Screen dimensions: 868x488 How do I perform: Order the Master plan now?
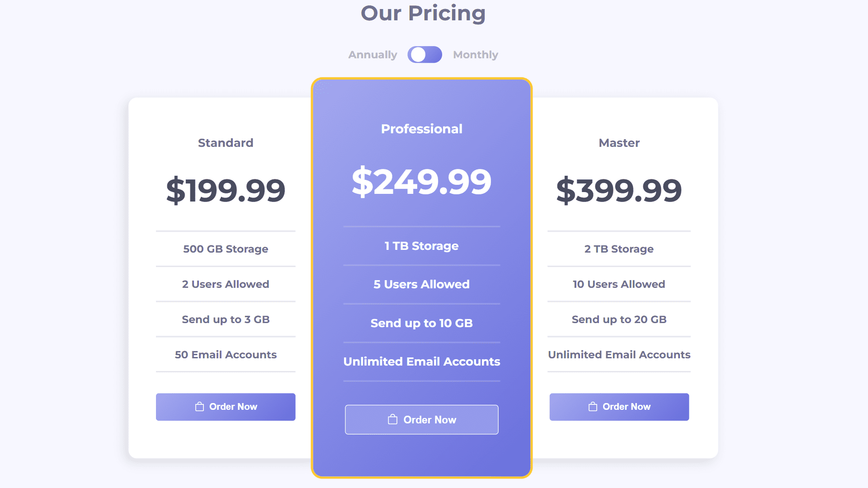coord(619,407)
